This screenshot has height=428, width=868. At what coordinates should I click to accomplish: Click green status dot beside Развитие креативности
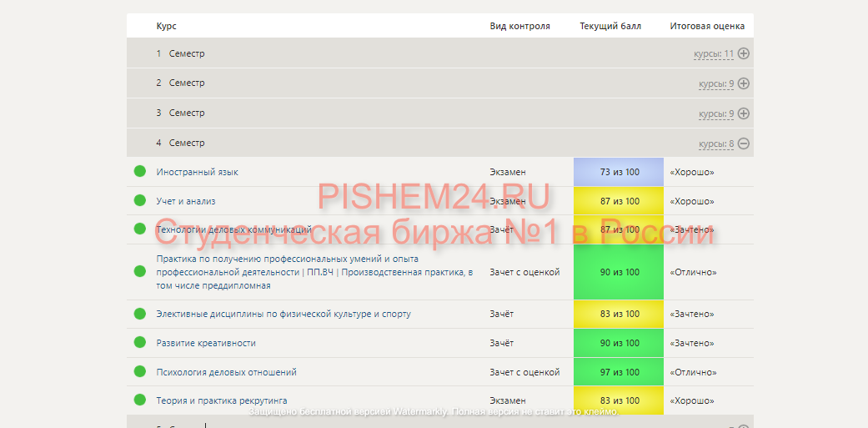(140, 343)
